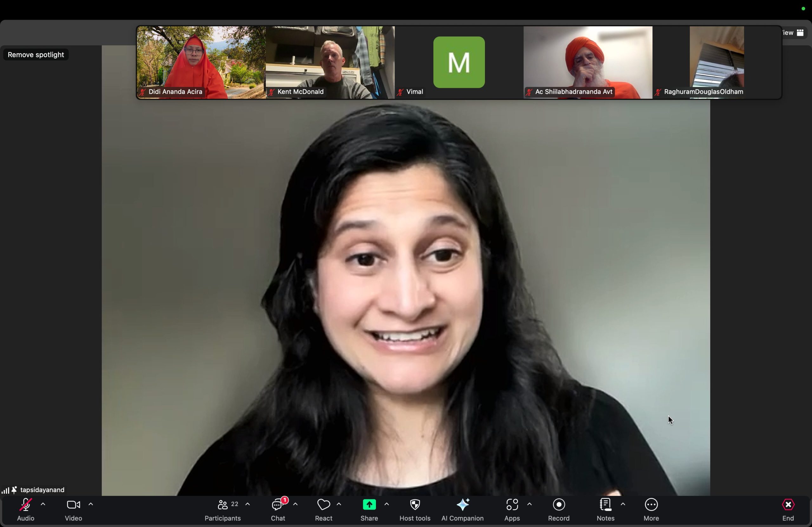Expand the chevron beside Participants count

248,504
